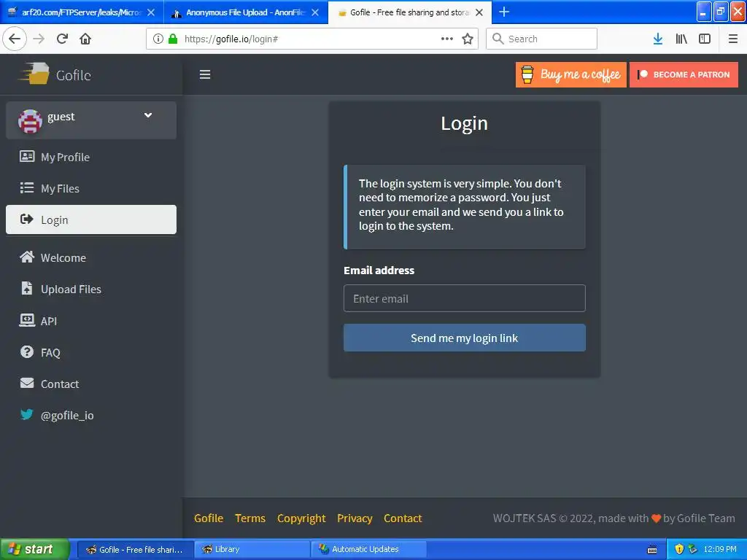Open a new browser tab
Image resolution: width=747 pixels, height=560 pixels.
[x=503, y=12]
